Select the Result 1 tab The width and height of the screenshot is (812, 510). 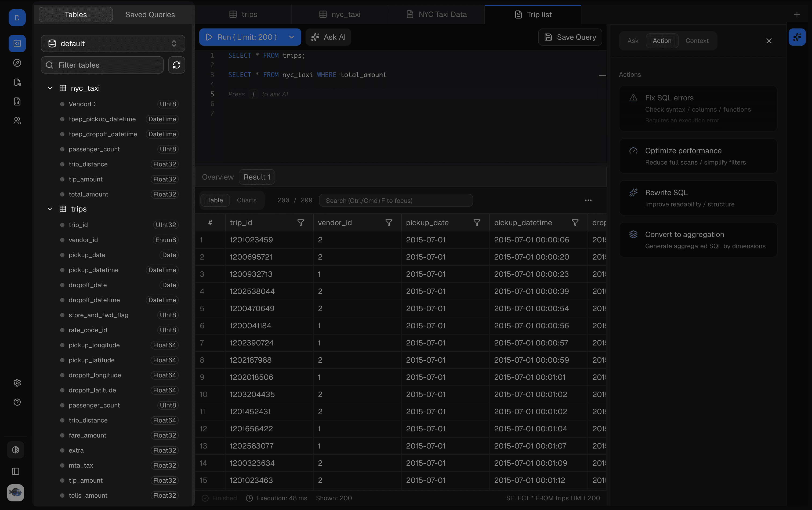257,177
